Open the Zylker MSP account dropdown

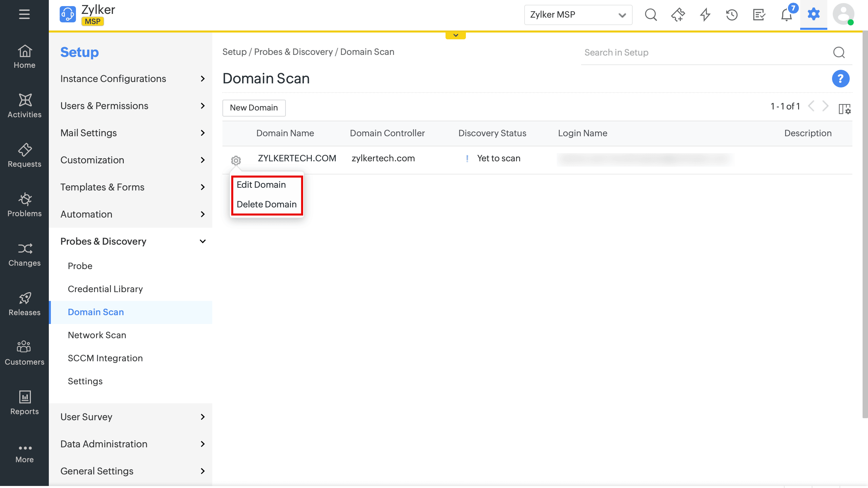(578, 15)
